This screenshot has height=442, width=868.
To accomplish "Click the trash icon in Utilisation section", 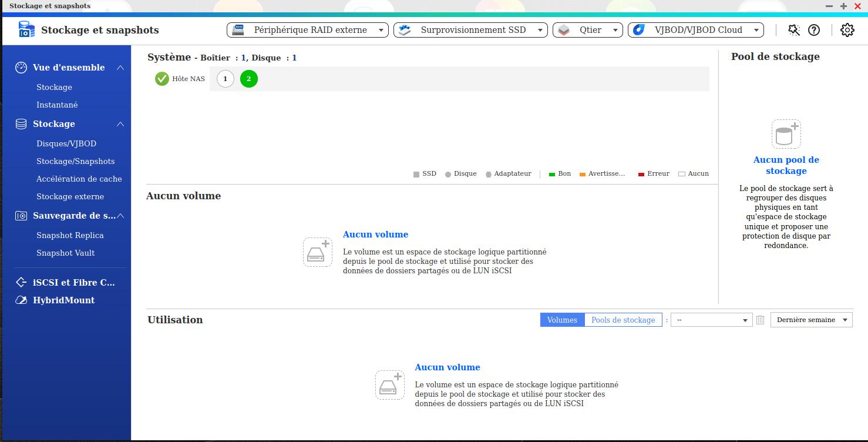I will [761, 320].
